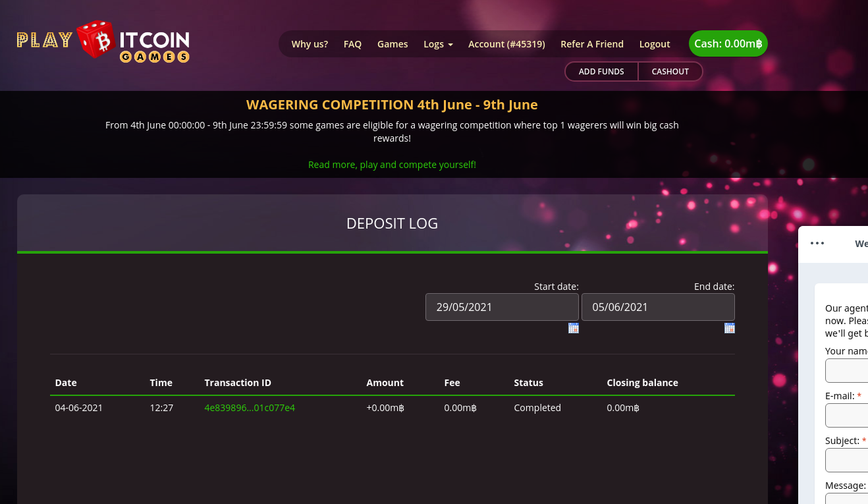The height and width of the screenshot is (504, 868).
Task: Open chat widget three-dots menu
Action: coord(817,243)
